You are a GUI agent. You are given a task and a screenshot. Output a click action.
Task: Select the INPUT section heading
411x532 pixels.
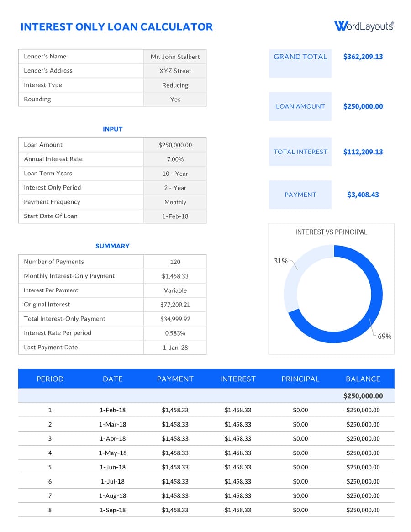pos(112,129)
